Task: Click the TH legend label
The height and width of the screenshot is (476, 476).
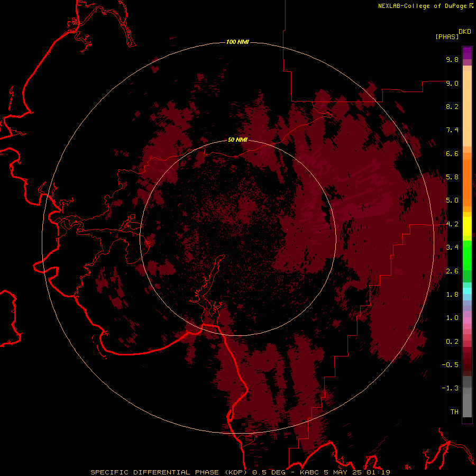Action: (454, 412)
